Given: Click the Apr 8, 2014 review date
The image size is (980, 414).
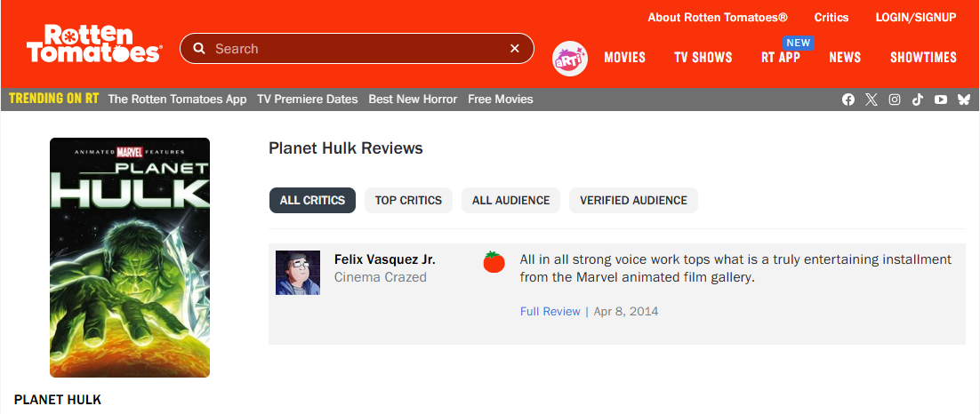Looking at the screenshot, I should click(x=626, y=311).
